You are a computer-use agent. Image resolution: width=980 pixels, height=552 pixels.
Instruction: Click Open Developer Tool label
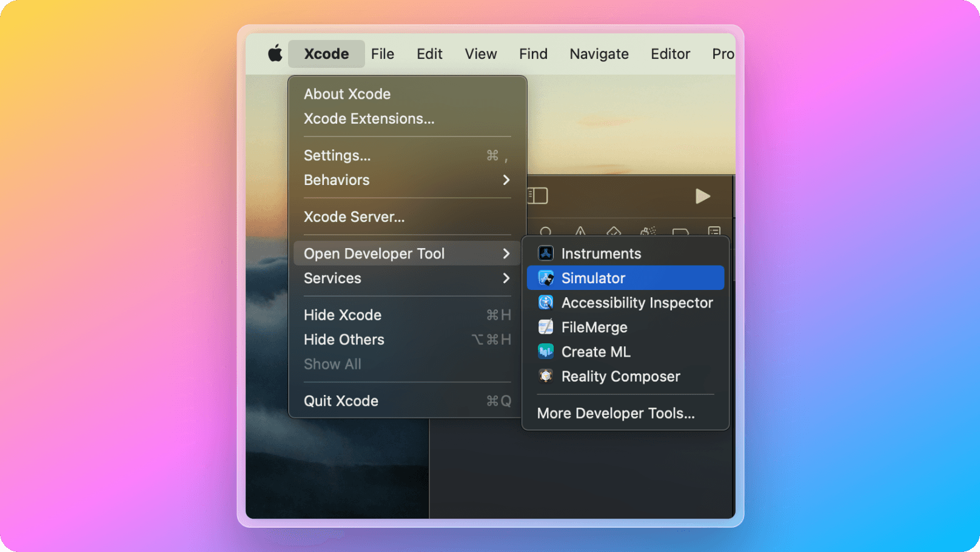(x=374, y=254)
